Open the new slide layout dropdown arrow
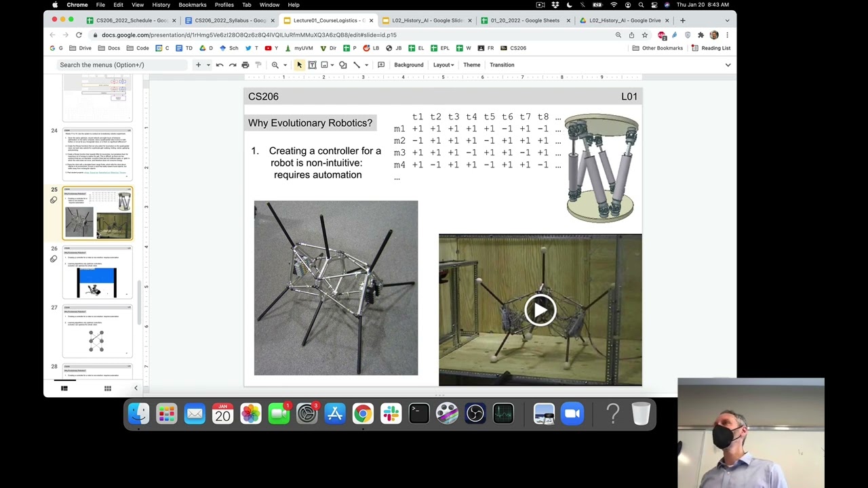The width and height of the screenshot is (868, 488). pyautogui.click(x=208, y=65)
